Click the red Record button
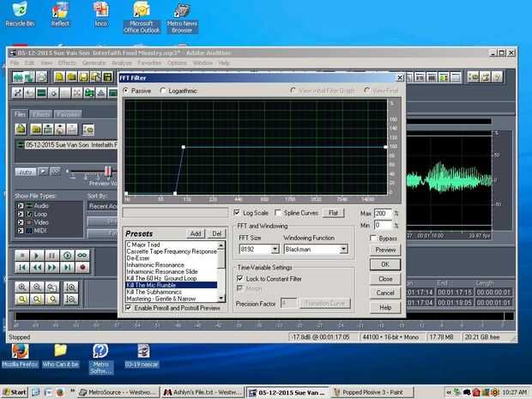 (84, 268)
